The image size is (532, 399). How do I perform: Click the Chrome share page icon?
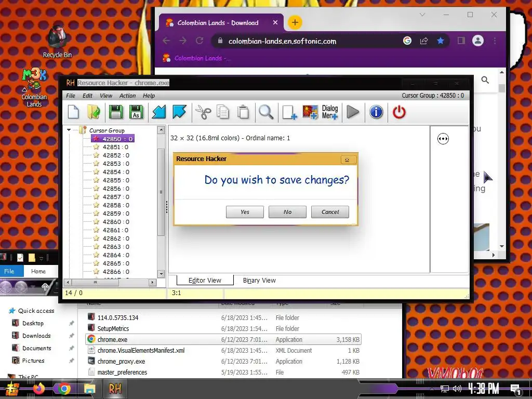[x=424, y=41]
